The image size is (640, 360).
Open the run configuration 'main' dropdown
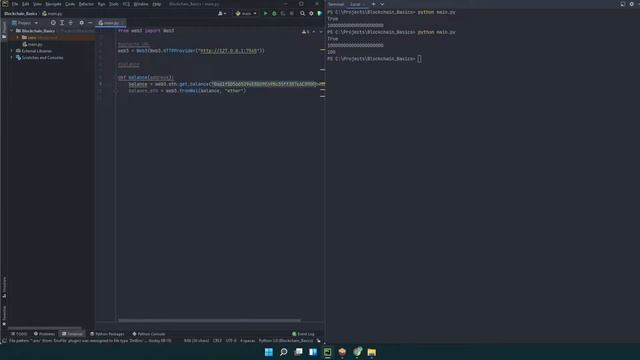[246, 13]
